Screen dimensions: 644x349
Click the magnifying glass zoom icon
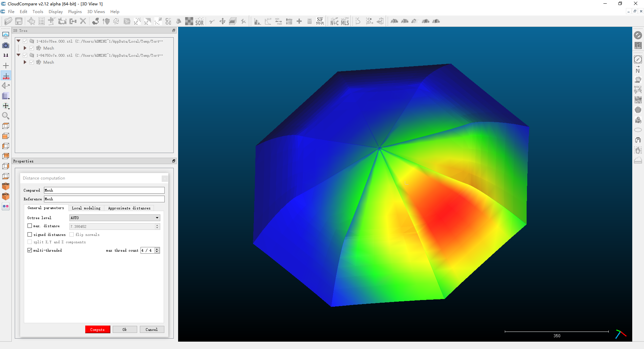[x=6, y=116]
